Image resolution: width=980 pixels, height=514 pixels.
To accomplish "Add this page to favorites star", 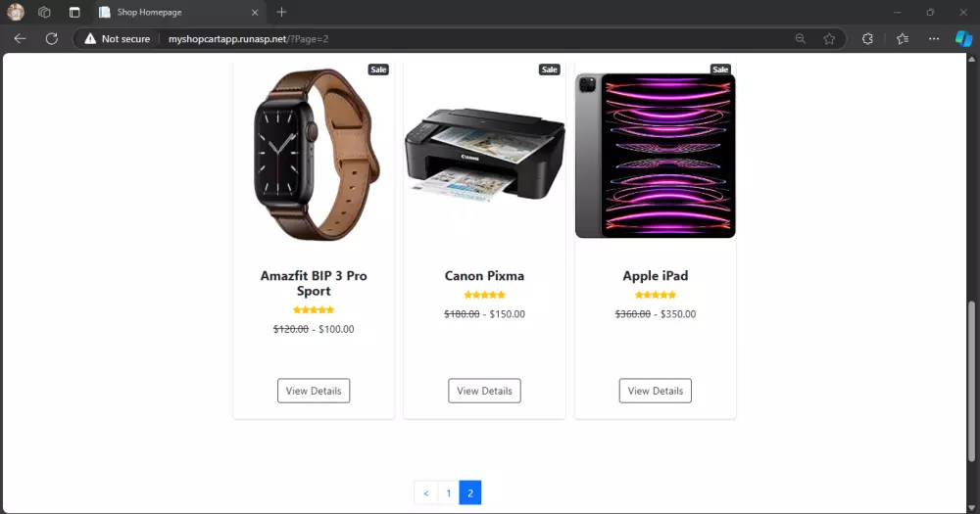I will click(x=829, y=39).
